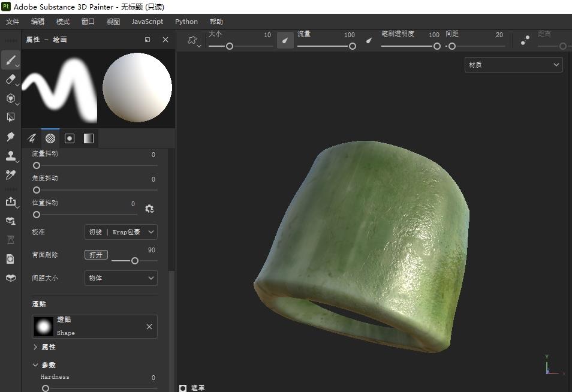
Task: Open the Python menu
Action: (x=186, y=22)
